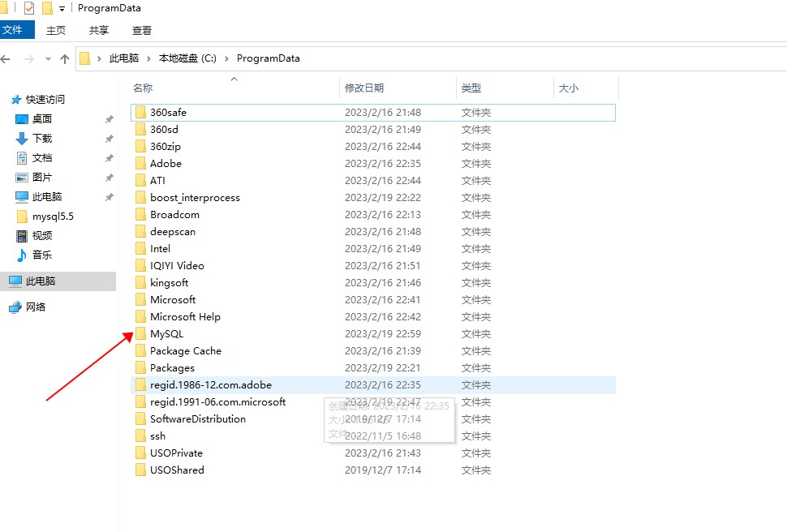
Task: Click the 2023/2/19 22:59 date of MySQL
Action: tap(383, 334)
